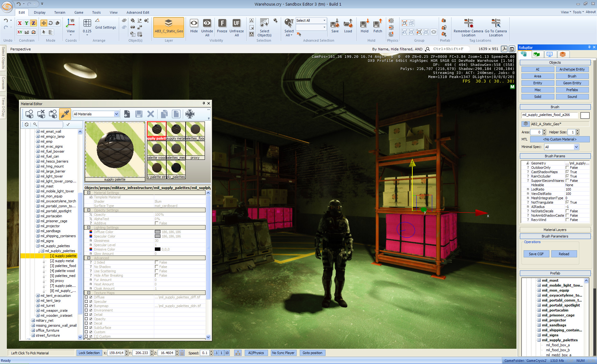Select the Move mode tool
Image resolution: width=597 pixels, height=364 pixels.
coord(44,23)
